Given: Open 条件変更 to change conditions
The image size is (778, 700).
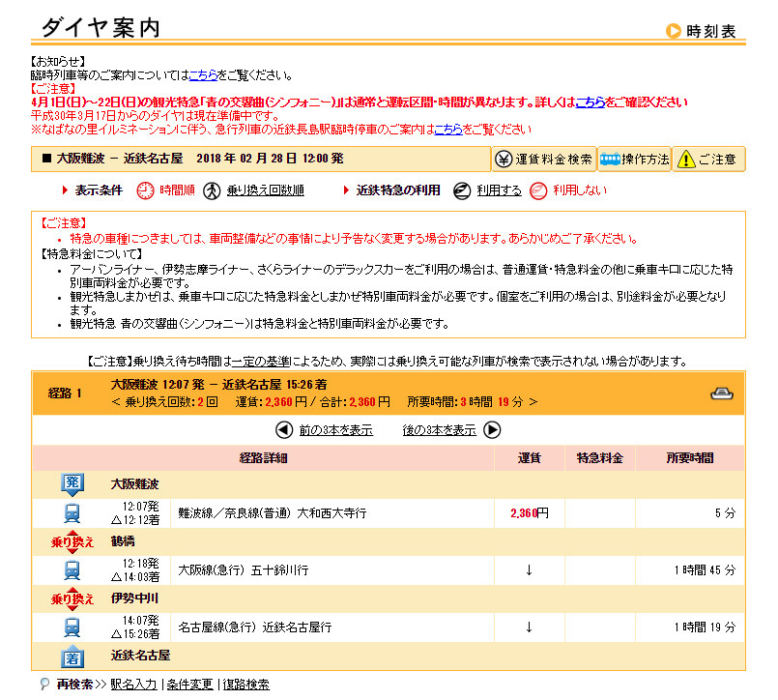Looking at the screenshot, I should point(189,685).
